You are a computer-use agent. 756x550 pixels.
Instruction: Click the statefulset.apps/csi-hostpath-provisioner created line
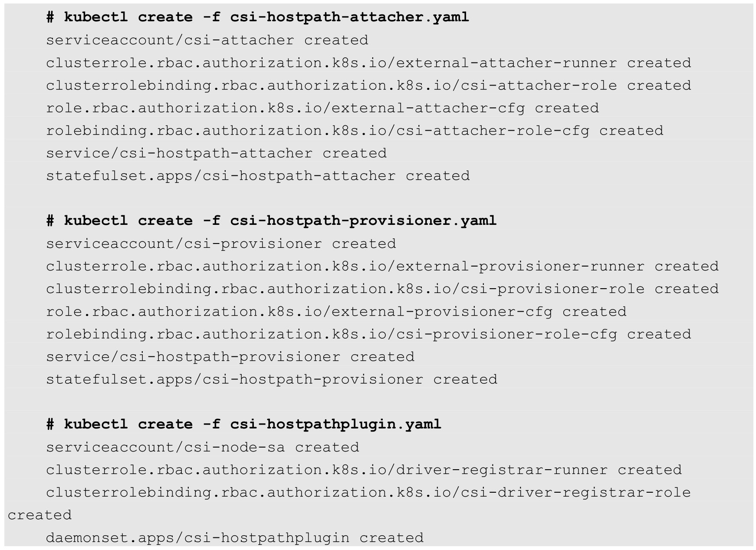pyautogui.click(x=272, y=379)
